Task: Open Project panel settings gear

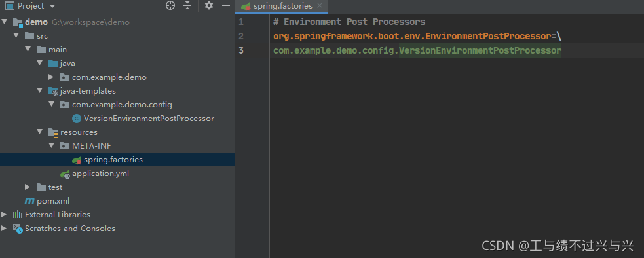Action: pos(209,6)
